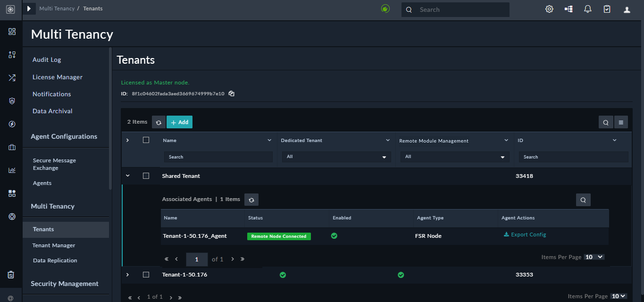644x302 pixels.
Task: Open the Name column sort dropdown
Action: [269, 140]
